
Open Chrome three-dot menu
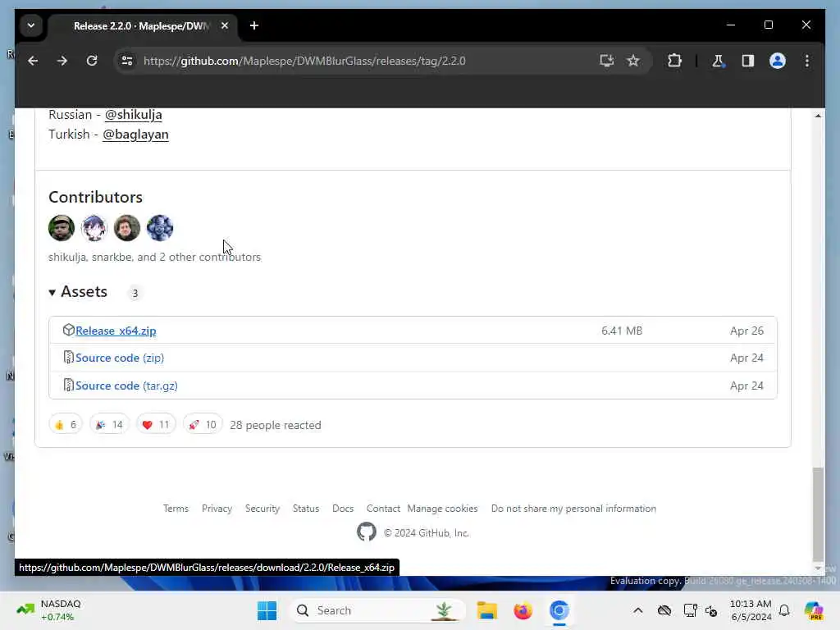(x=807, y=61)
